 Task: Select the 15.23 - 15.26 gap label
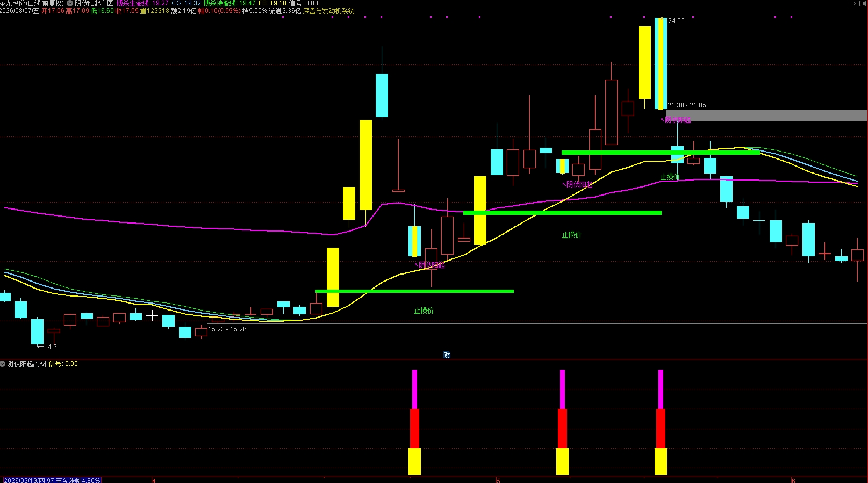227,329
